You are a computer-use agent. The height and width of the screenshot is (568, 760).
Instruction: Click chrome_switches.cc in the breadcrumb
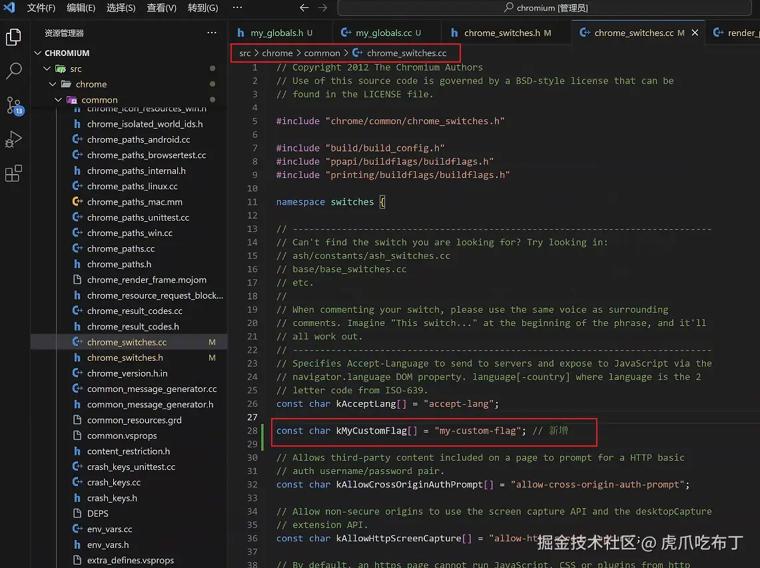point(406,53)
